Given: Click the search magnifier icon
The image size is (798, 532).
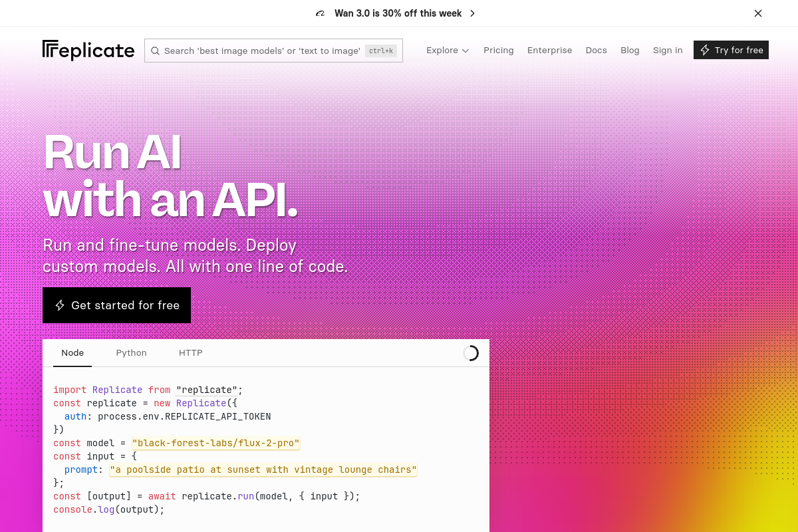Looking at the screenshot, I should click(x=155, y=51).
